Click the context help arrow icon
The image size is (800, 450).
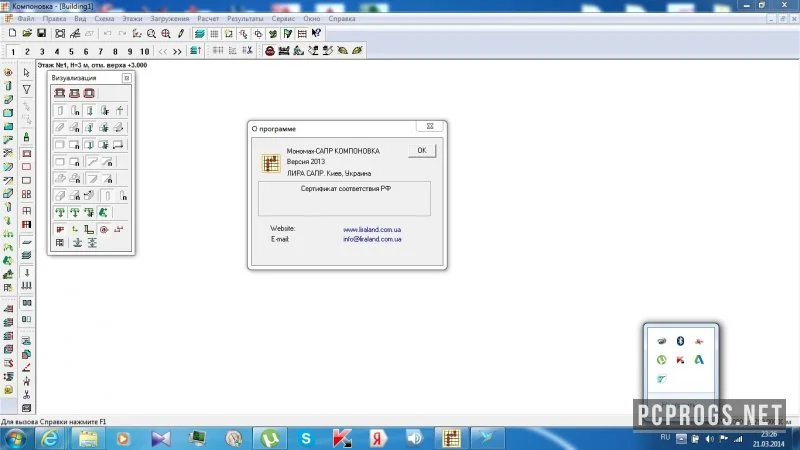coord(316,34)
